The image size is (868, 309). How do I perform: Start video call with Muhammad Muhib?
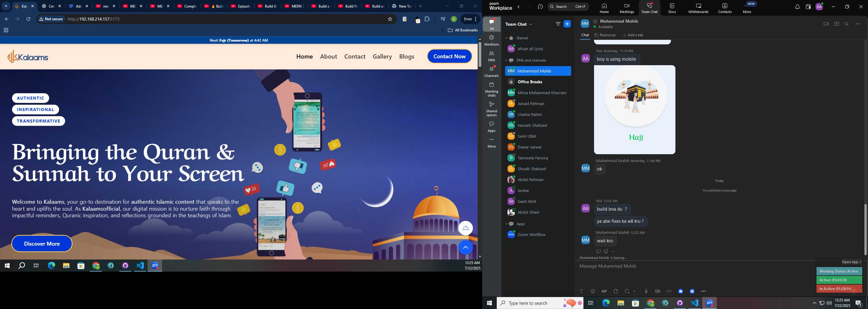click(x=826, y=24)
